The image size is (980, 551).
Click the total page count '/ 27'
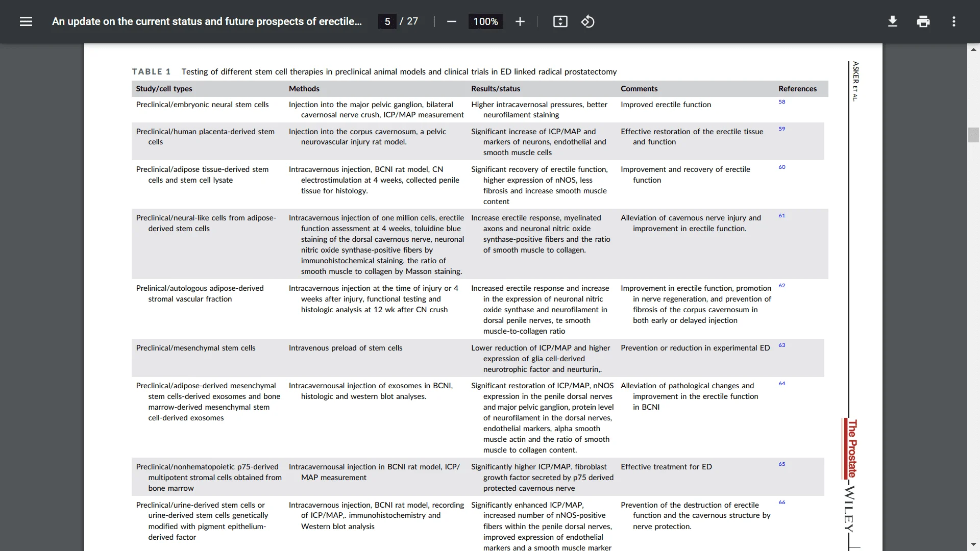pyautogui.click(x=409, y=21)
